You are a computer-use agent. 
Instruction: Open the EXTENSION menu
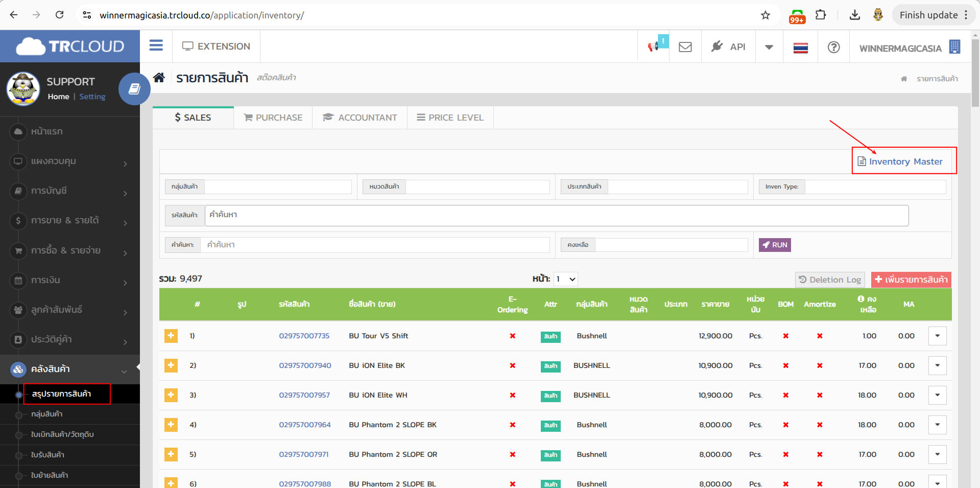click(217, 47)
